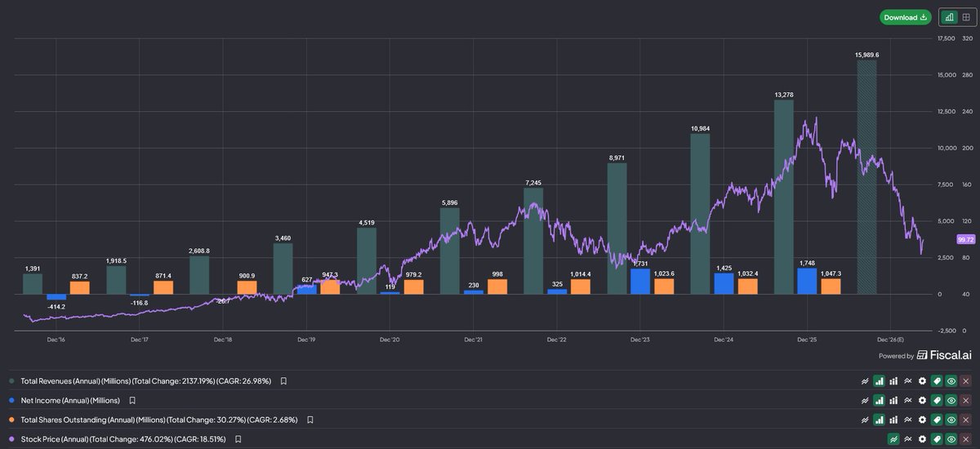Image resolution: width=980 pixels, height=449 pixels.
Task: Set Total Revenues series to line chart
Action: click(865, 381)
